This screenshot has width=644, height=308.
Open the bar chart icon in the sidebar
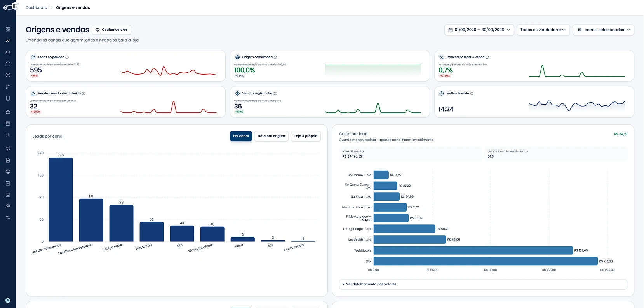[8, 135]
